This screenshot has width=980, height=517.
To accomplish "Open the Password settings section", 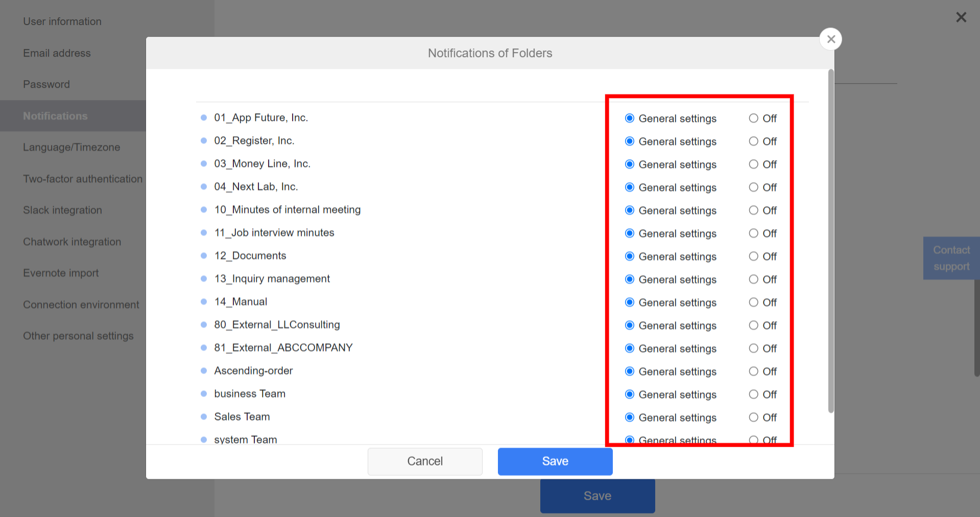I will pyautogui.click(x=46, y=84).
